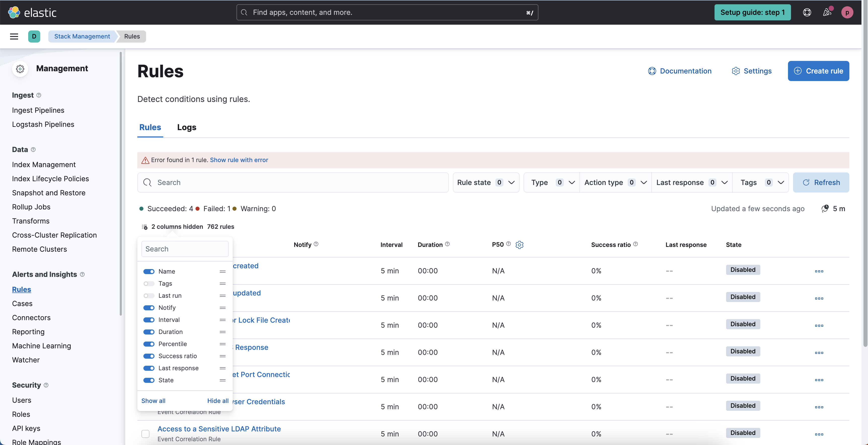Open the main navigation hamburger menu
The width and height of the screenshot is (868, 445).
coord(14,36)
